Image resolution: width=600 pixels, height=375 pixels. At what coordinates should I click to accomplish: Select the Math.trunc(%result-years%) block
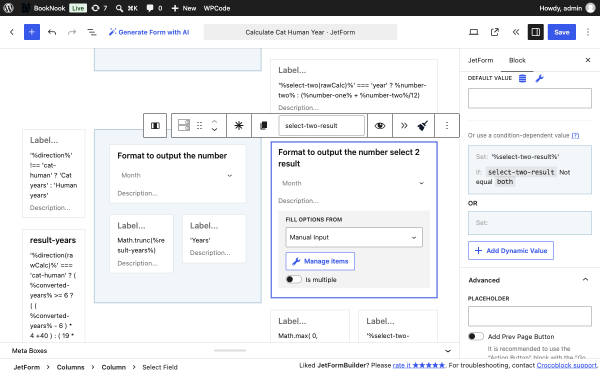click(x=141, y=244)
